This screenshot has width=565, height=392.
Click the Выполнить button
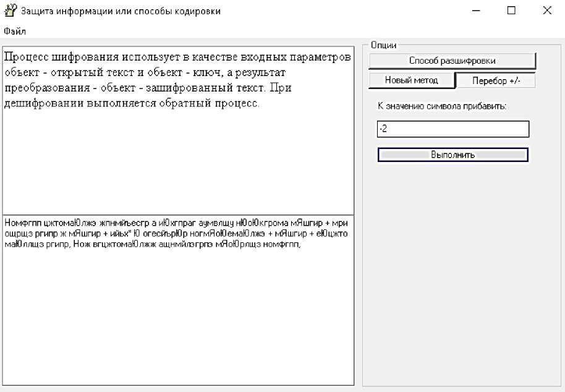453,155
